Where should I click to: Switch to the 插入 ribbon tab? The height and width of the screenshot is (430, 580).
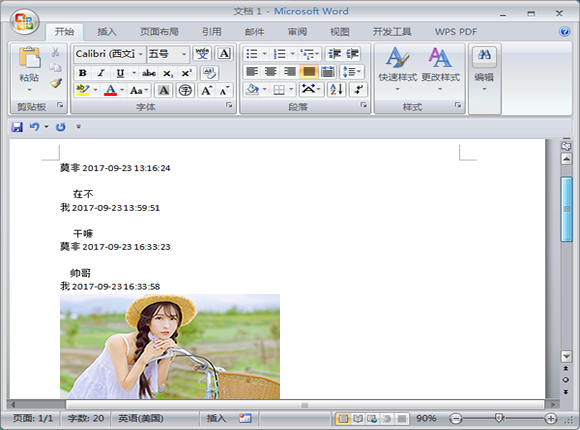107,32
